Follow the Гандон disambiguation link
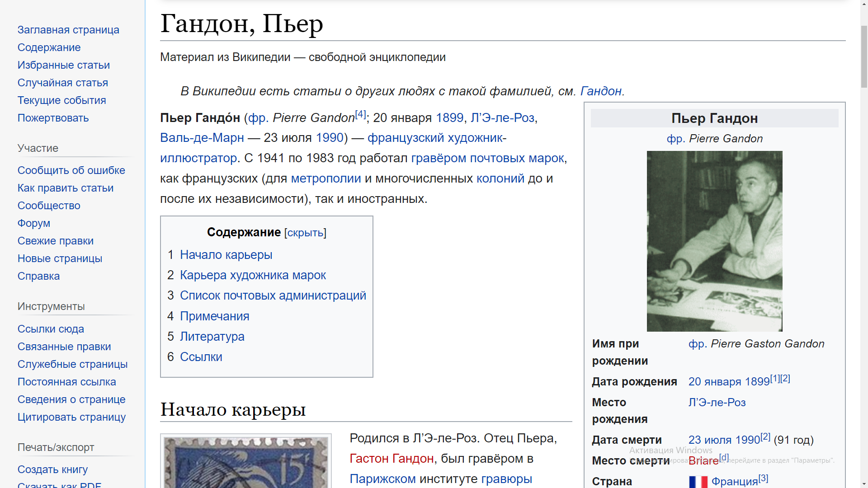Viewport: 868px width, 488px height. 601,91
